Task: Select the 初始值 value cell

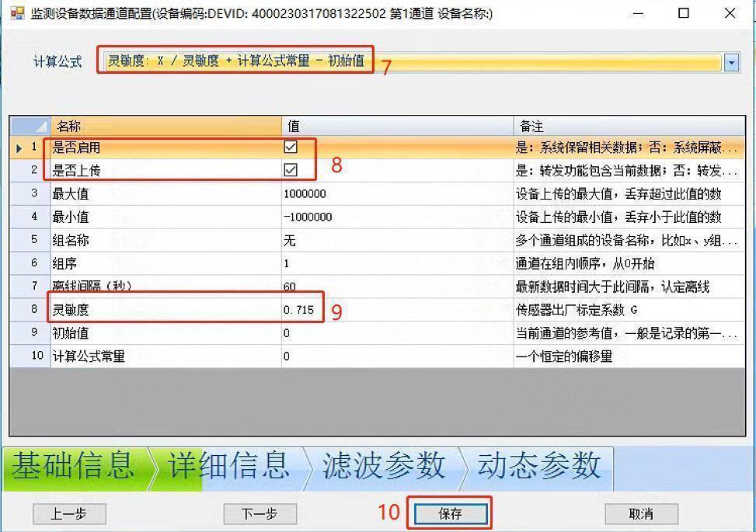Action: coord(396,333)
